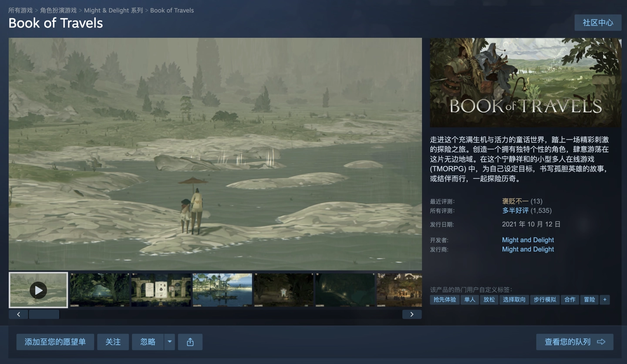The height and width of the screenshot is (364, 627).
Task: Ignore the game with 忽略 button
Action: pyautogui.click(x=148, y=342)
